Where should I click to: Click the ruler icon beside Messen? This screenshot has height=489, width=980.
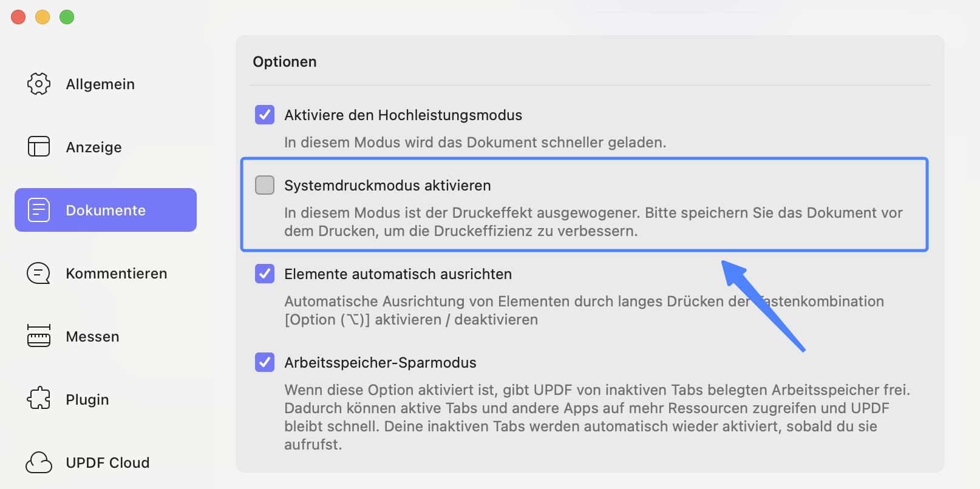tap(39, 336)
